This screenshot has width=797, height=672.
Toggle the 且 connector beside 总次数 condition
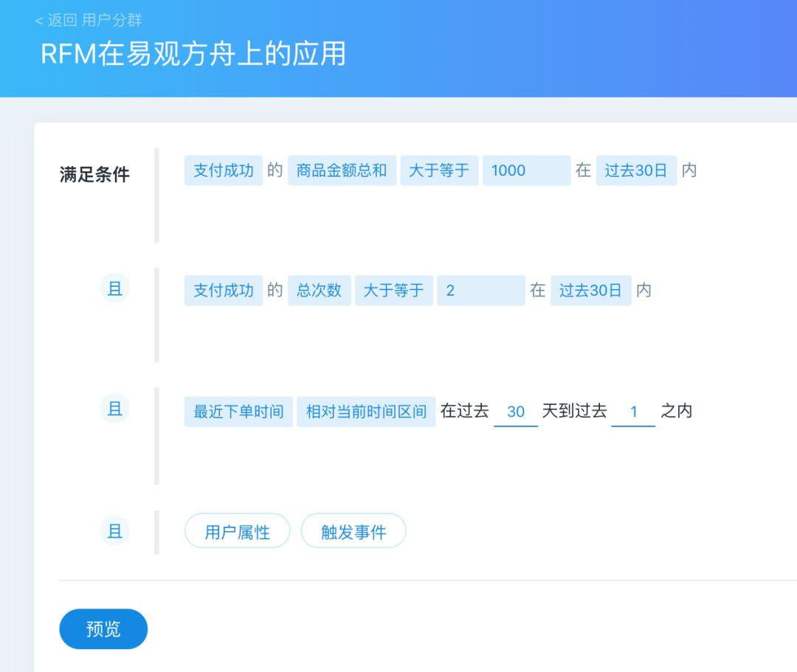(115, 288)
